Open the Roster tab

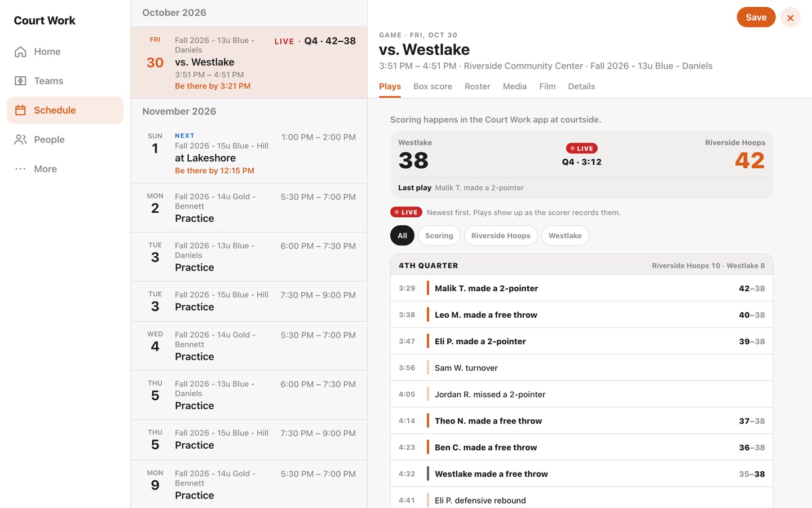pos(477,87)
